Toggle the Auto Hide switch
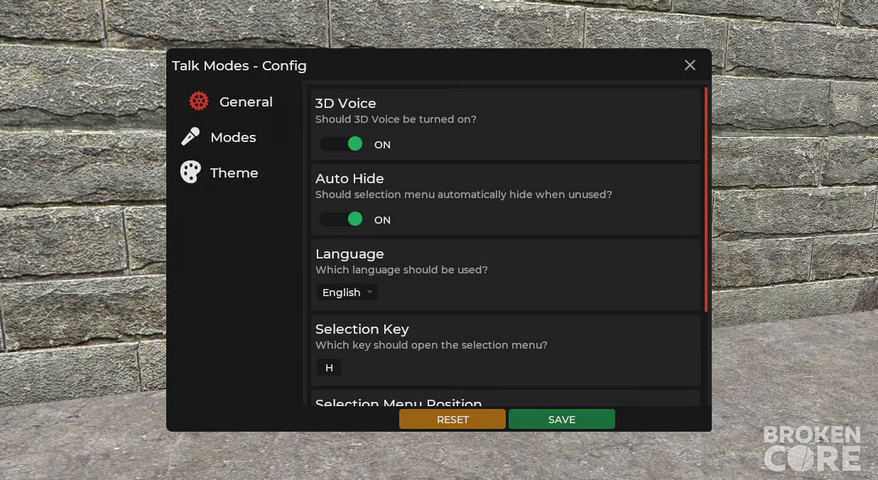 coord(341,219)
